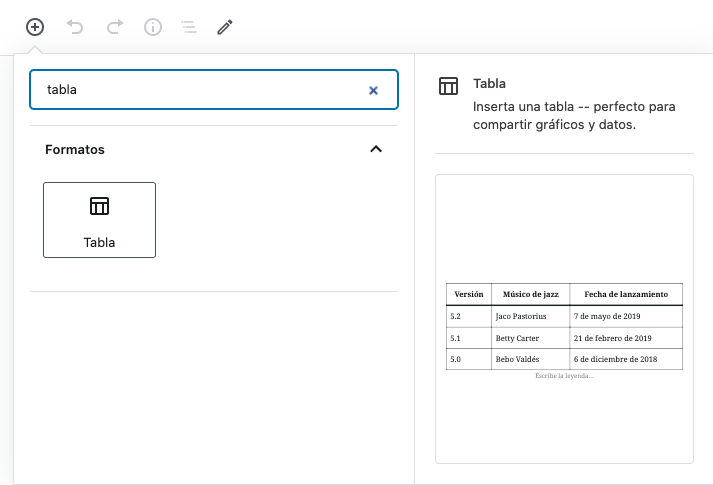Viewport: 713px width, 485px height.
Task: Click the Tabla title in preview panel
Action: coord(490,84)
